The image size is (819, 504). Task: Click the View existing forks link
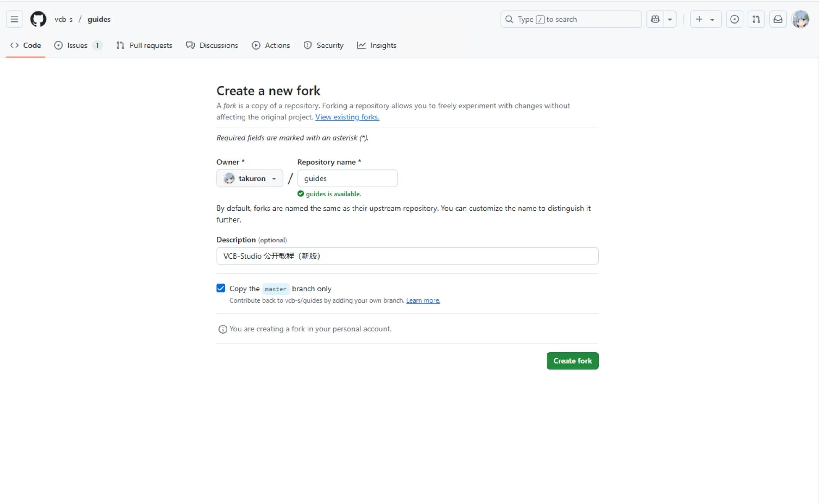tap(347, 117)
